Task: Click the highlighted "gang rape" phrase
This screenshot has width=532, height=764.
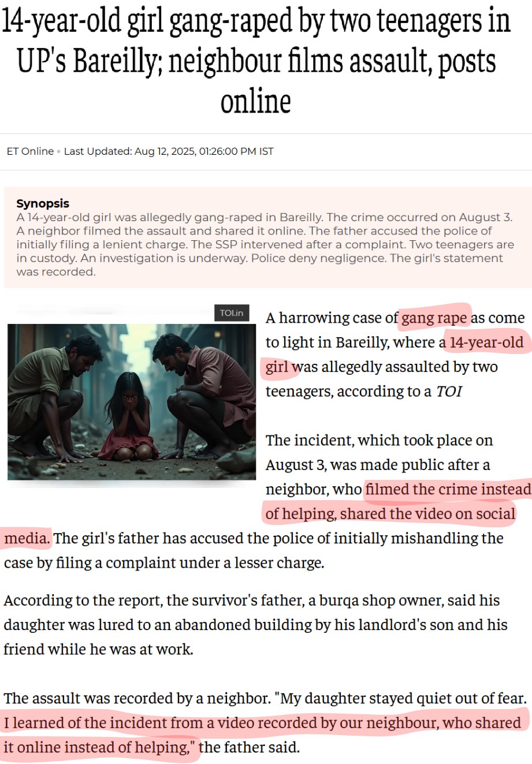Action: [434, 318]
